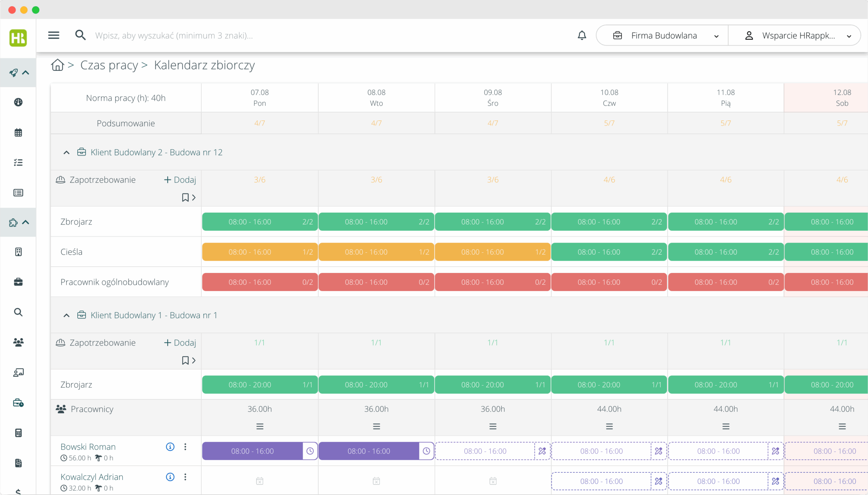Open info icon for Bowski Roman
This screenshot has height=495, width=868.
(x=170, y=447)
